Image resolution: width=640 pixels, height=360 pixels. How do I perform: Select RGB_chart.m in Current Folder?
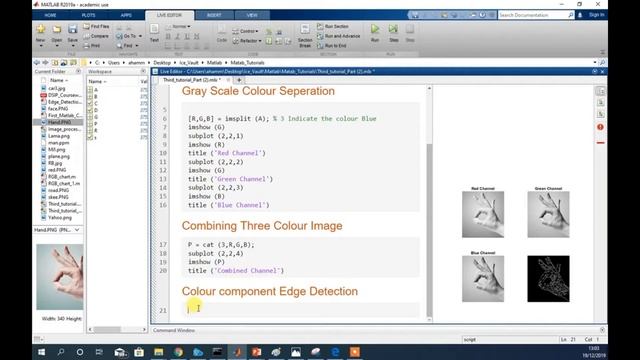[62, 177]
